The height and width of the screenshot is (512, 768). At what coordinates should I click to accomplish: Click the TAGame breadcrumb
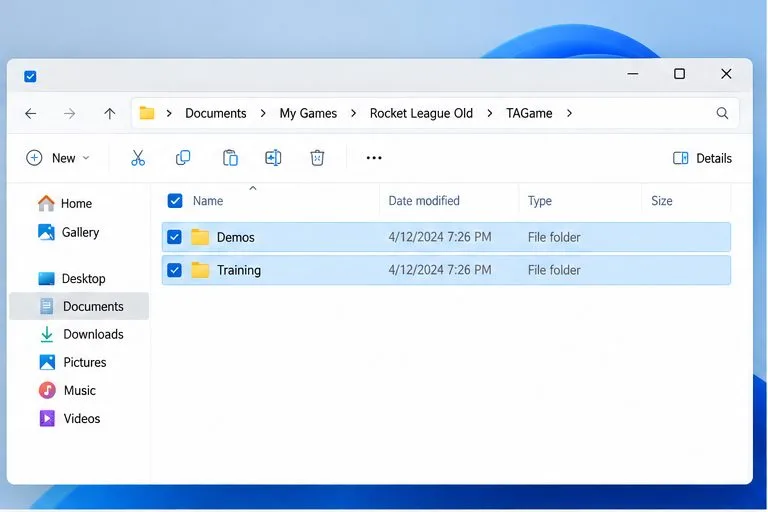tap(529, 114)
